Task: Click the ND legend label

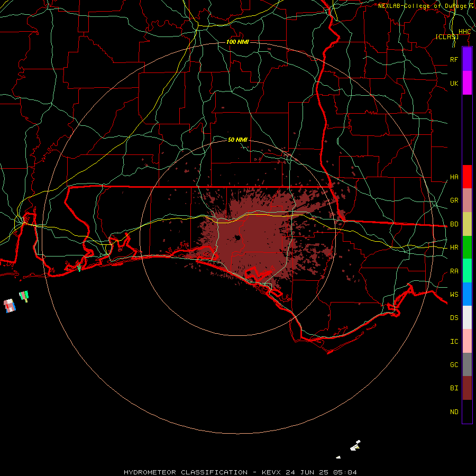Action: coord(454,412)
